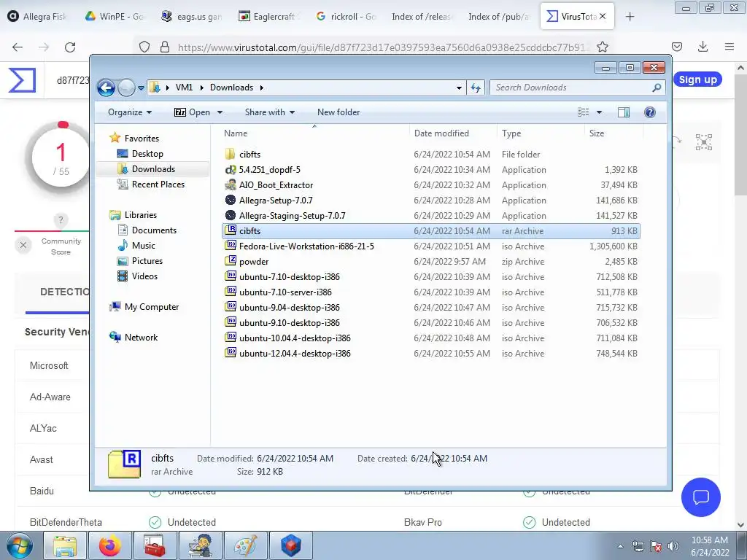Viewport: 747px width, 560px height.
Task: Select ubuntu-7.10-desktop-i386 file
Action: click(x=289, y=276)
